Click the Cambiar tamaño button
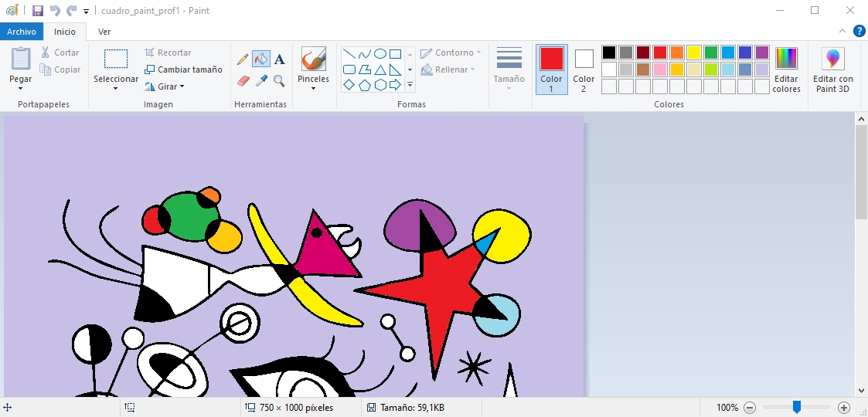The width and height of the screenshot is (868, 417). 183,69
